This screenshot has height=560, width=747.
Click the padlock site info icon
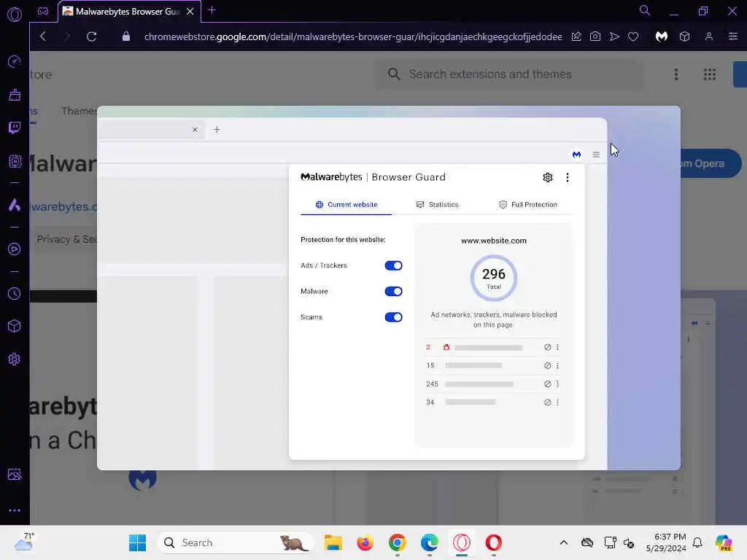coord(125,36)
